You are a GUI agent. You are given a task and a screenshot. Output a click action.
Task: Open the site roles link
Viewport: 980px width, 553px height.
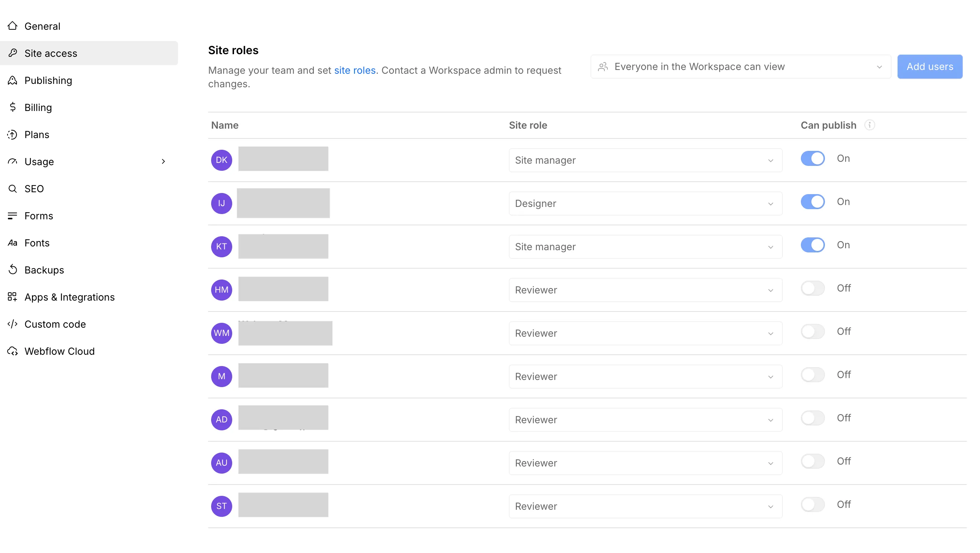355,70
